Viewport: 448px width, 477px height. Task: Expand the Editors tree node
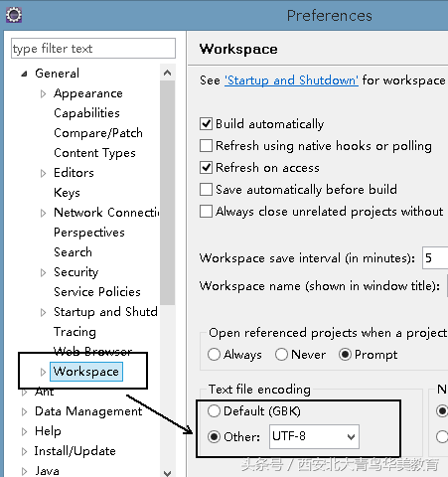coord(43,173)
